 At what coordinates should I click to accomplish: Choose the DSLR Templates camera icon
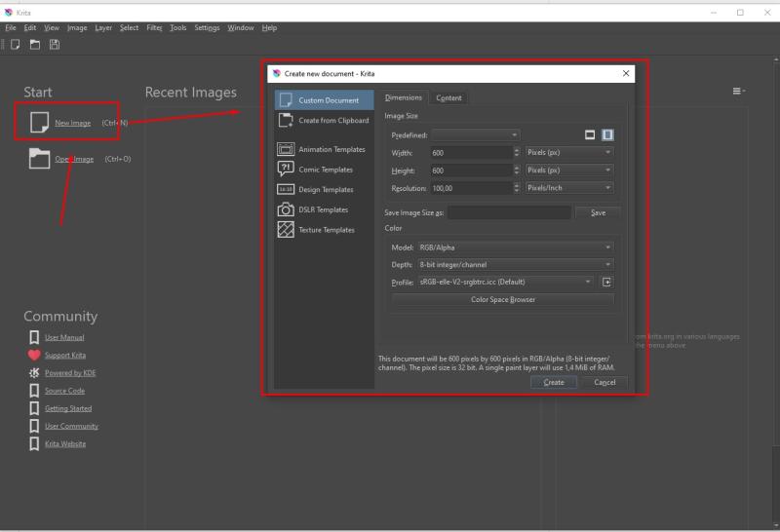pos(286,209)
